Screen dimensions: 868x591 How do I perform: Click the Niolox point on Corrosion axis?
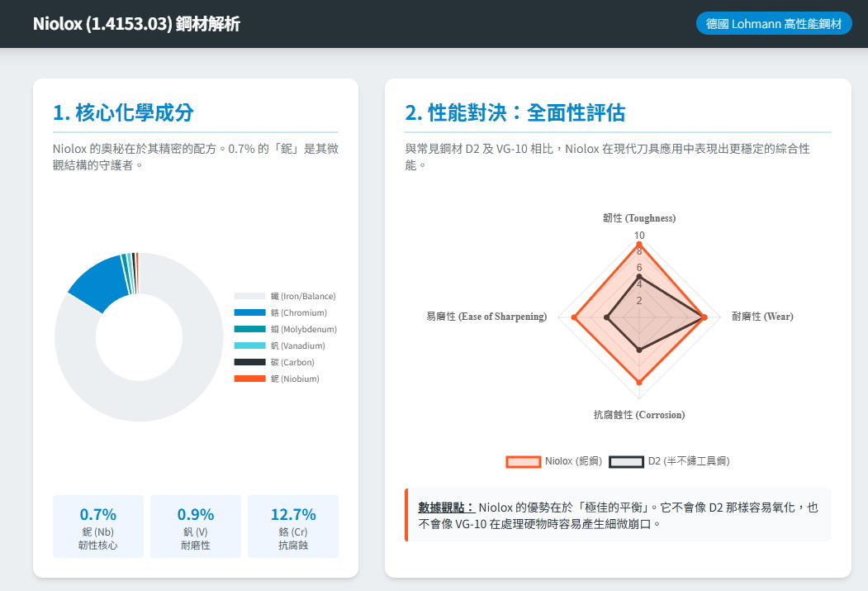[x=639, y=382]
